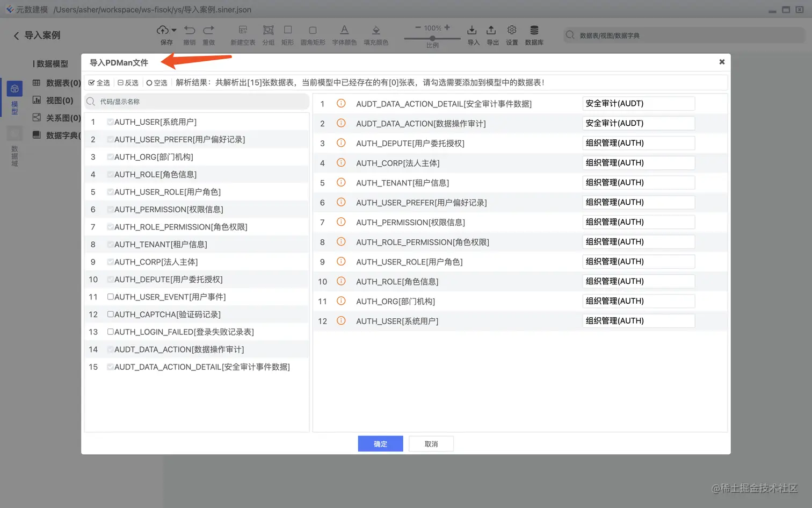This screenshot has width=812, height=508.
Task: Click 空选 to clear selection
Action: [x=157, y=83]
